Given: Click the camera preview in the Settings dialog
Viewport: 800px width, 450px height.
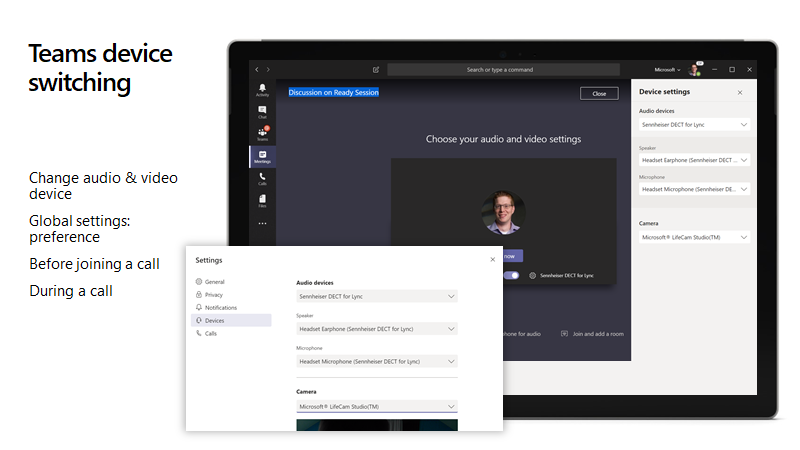Looking at the screenshot, I should (377, 425).
